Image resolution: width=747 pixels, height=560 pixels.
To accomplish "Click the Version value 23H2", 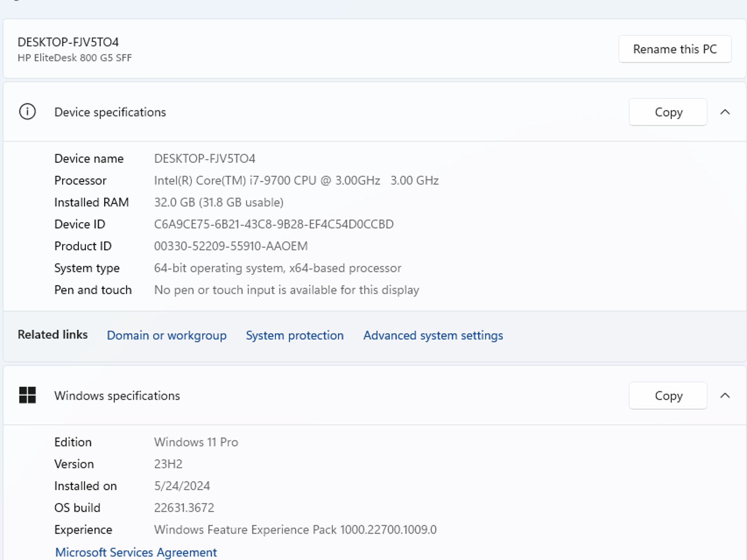I will [168, 464].
